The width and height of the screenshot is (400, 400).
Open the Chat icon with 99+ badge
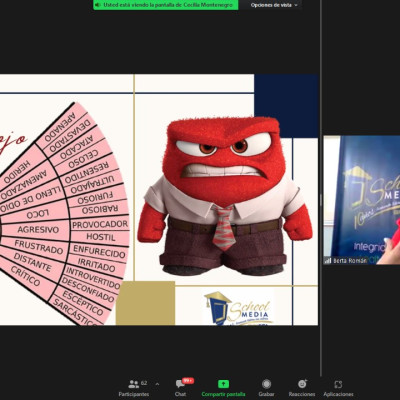[x=180, y=384]
